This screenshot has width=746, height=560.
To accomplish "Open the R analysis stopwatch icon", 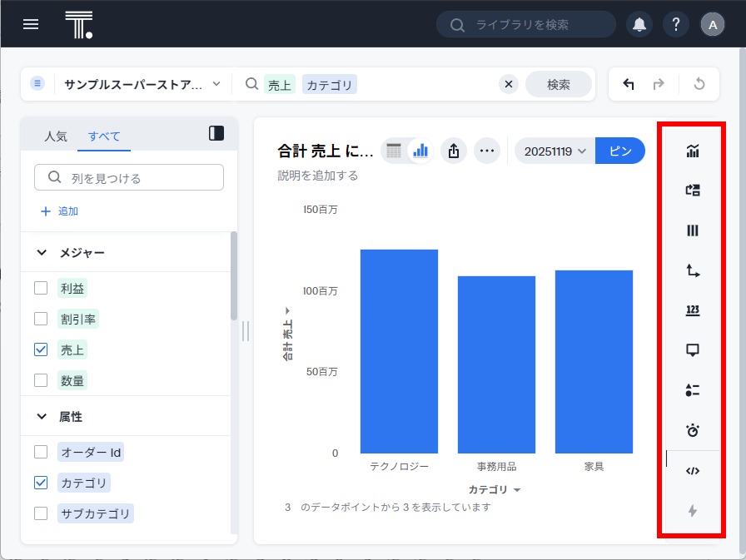I will tap(692, 430).
